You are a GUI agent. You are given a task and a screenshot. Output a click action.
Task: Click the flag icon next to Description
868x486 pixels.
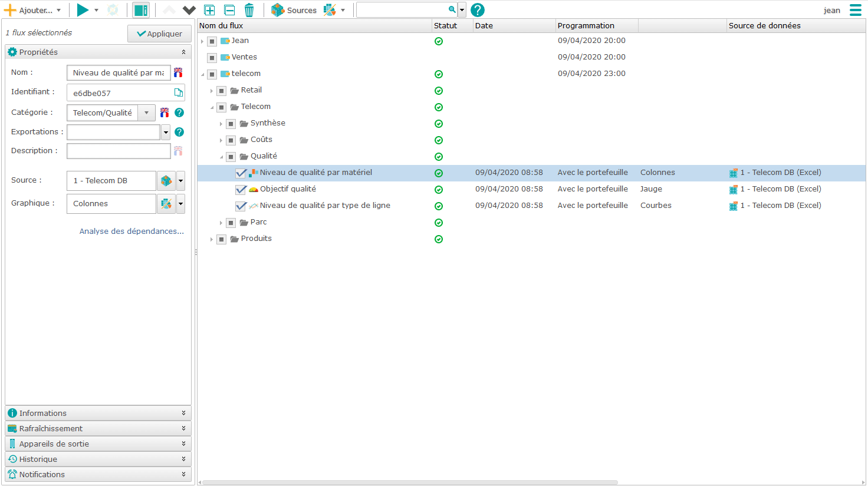pyautogui.click(x=178, y=151)
